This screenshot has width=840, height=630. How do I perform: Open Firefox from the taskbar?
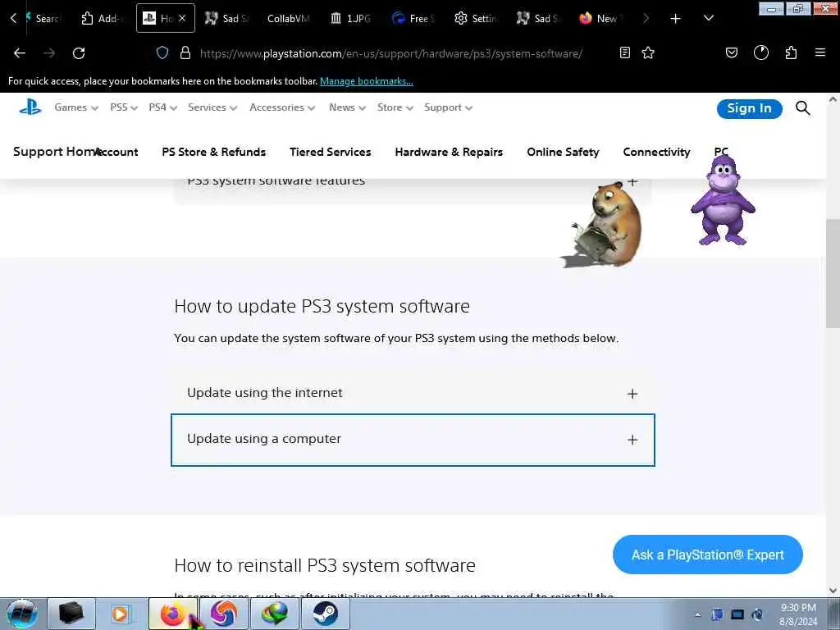(173, 614)
